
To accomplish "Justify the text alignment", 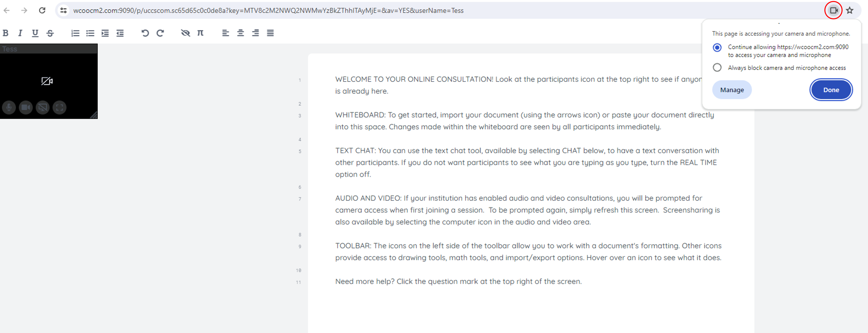I will pyautogui.click(x=270, y=33).
